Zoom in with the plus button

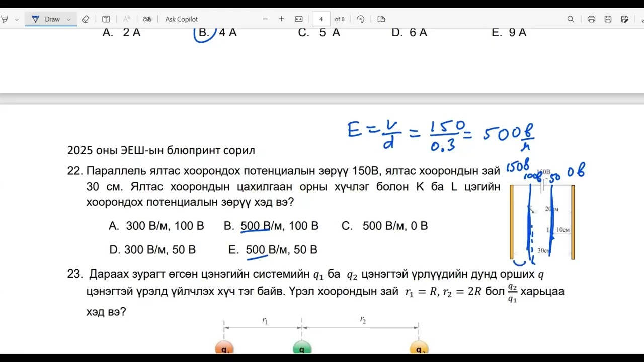[x=281, y=19]
